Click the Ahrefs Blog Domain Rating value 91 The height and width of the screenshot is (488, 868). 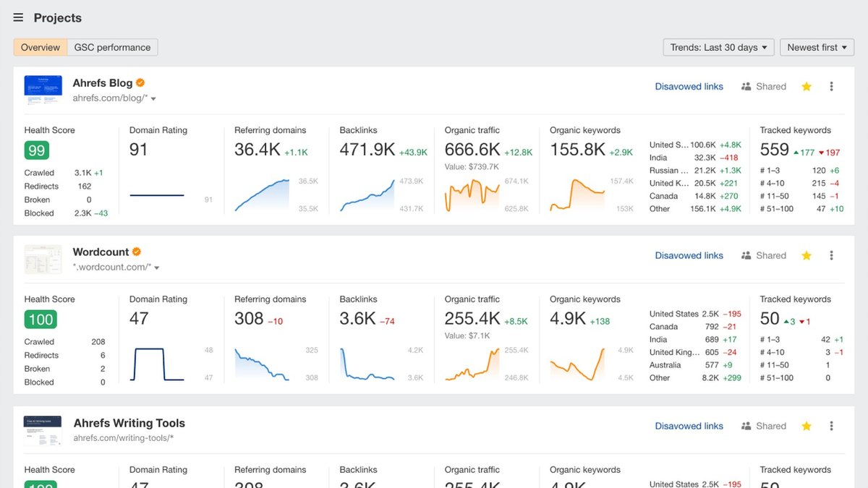point(139,150)
